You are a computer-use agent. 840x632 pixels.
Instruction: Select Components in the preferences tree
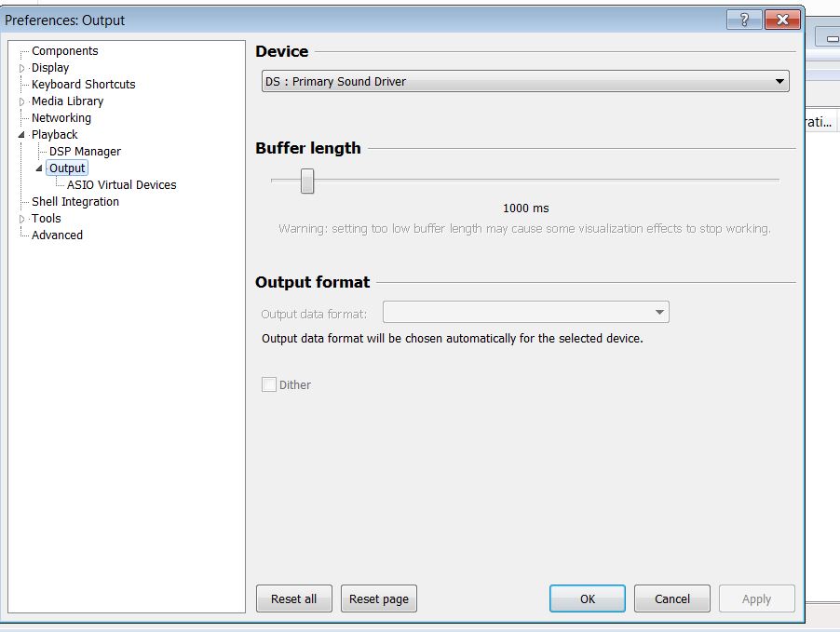[64, 51]
